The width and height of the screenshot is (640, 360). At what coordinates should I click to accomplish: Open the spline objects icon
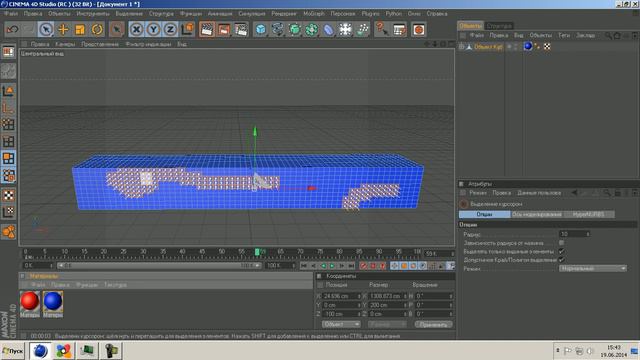[x=278, y=29]
